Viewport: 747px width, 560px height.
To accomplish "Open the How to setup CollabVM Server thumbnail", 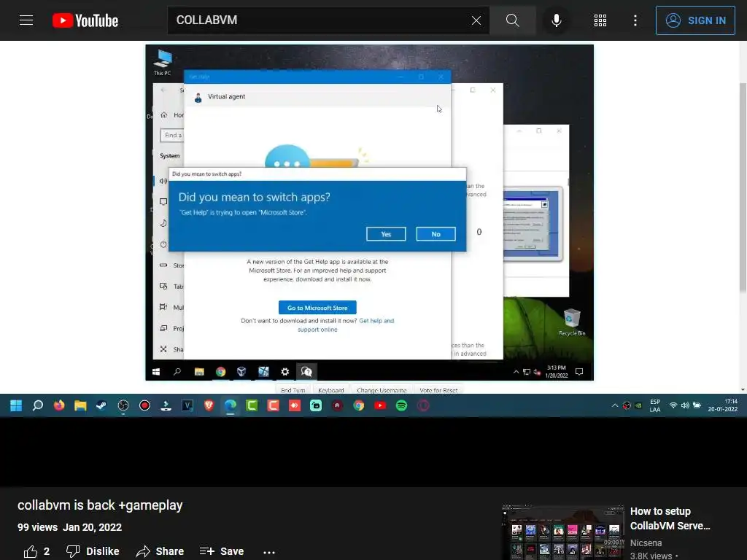I will pyautogui.click(x=562, y=532).
